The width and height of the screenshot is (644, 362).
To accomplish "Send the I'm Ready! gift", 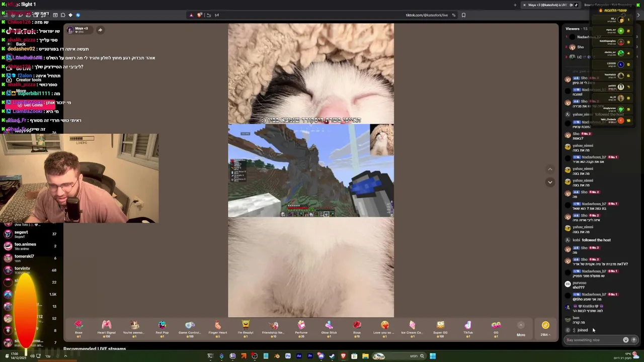I will coord(246,328).
